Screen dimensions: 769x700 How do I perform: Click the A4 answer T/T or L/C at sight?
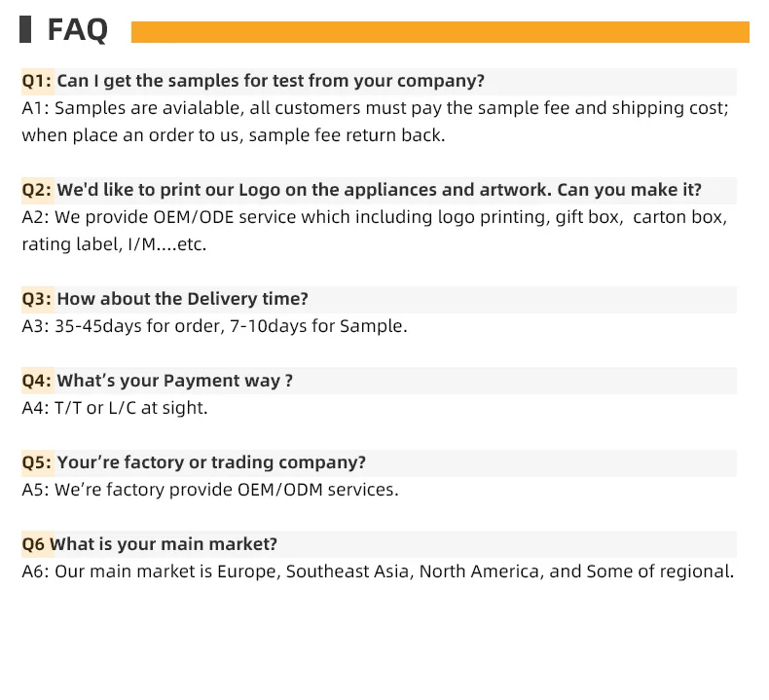coord(115,408)
